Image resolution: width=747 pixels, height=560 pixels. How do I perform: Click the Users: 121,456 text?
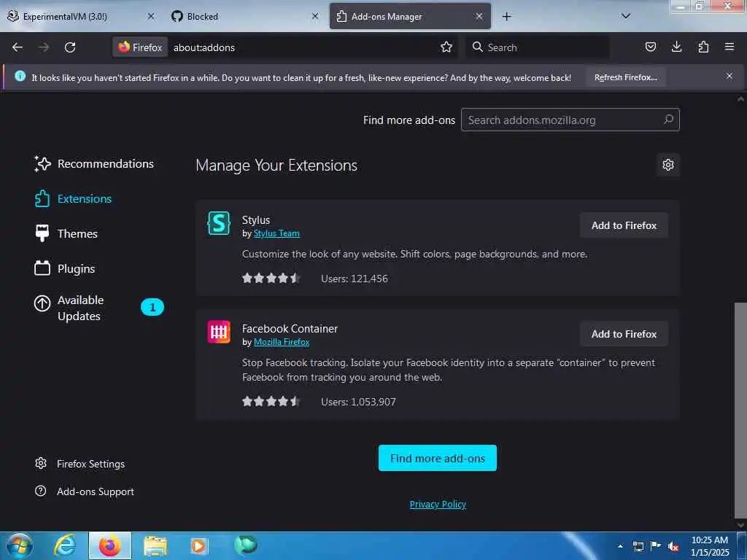tap(355, 279)
